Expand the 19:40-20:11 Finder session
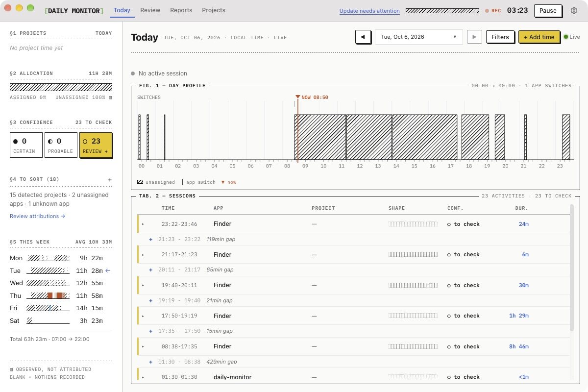This screenshot has width=588, height=392. pyautogui.click(x=143, y=285)
